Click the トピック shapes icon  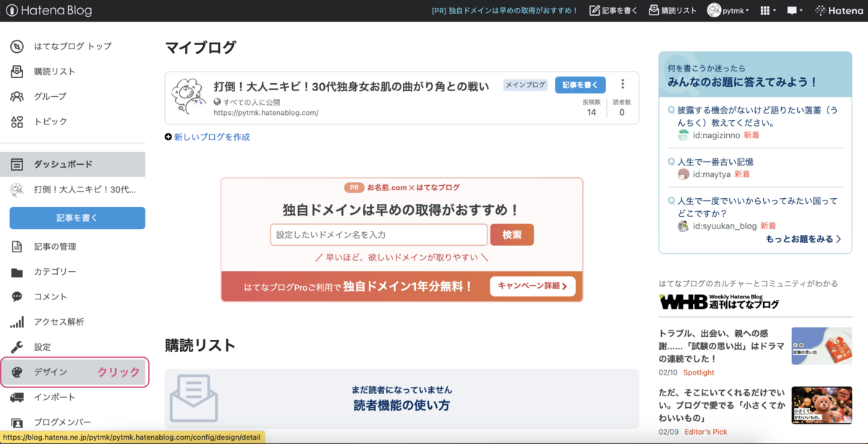coord(17,121)
